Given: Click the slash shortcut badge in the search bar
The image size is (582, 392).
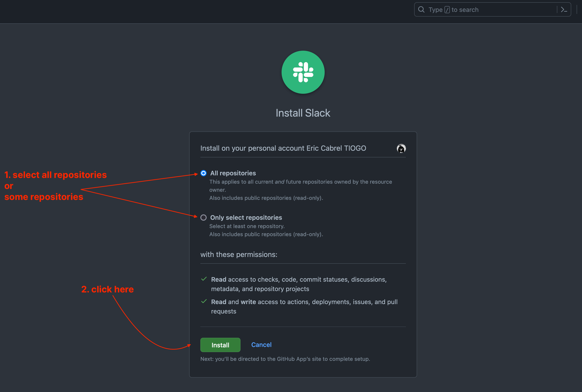Looking at the screenshot, I should coord(447,9).
